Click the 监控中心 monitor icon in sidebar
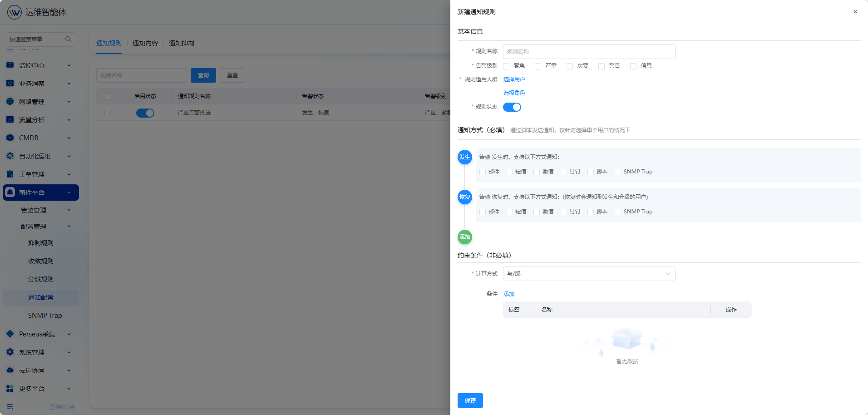The image size is (868, 415). [x=10, y=65]
